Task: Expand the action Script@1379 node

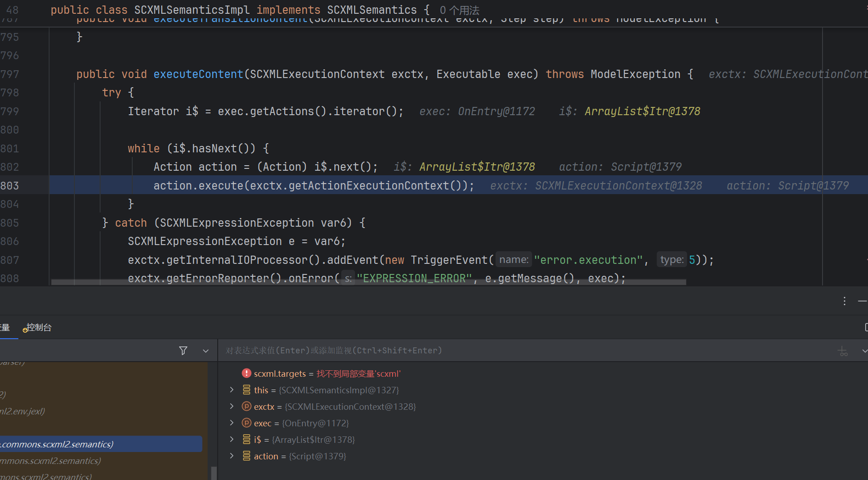Action: [232, 456]
